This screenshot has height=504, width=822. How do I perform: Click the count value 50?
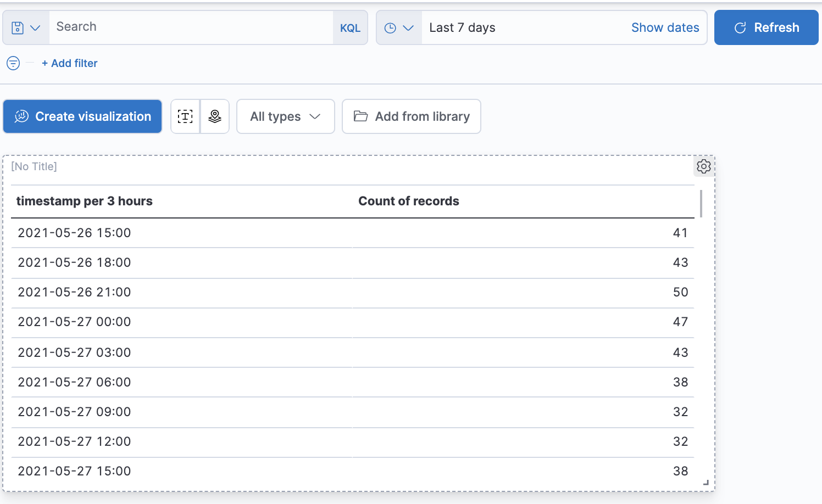coord(680,292)
